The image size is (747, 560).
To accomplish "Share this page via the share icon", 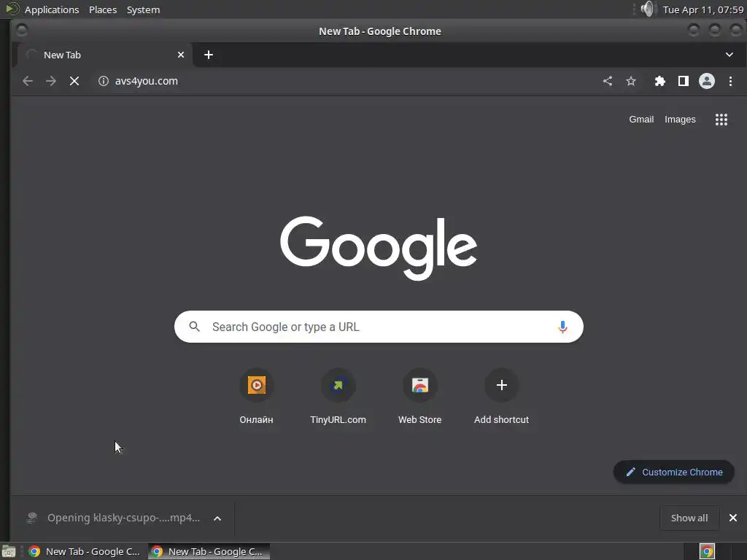I will coord(608,81).
